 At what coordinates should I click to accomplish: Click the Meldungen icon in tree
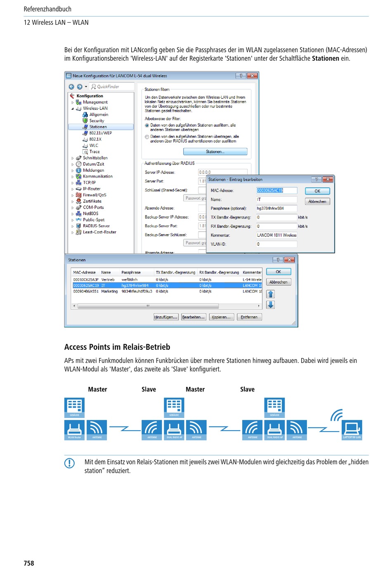point(79,170)
